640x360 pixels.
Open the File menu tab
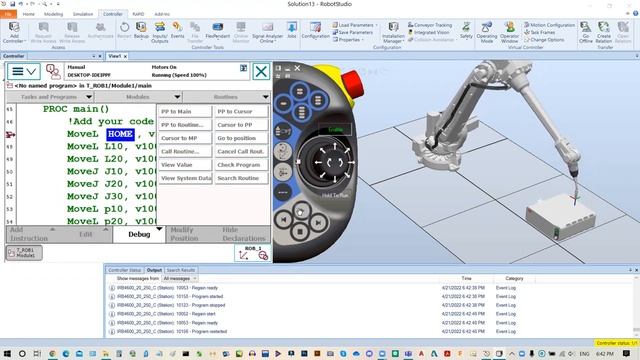(x=8, y=14)
